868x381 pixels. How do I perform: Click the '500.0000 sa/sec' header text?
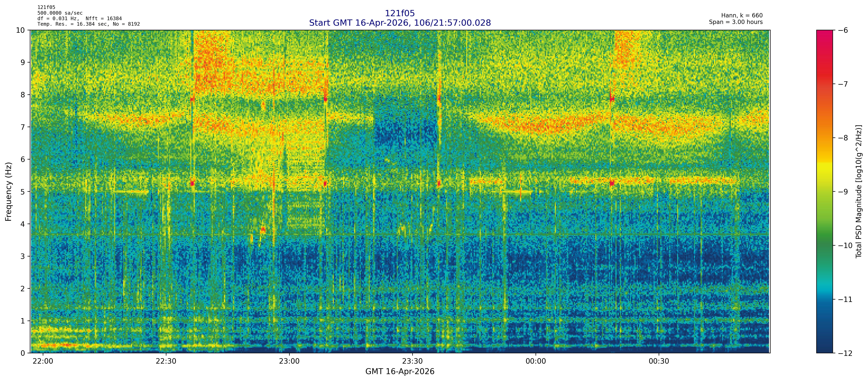point(60,13)
